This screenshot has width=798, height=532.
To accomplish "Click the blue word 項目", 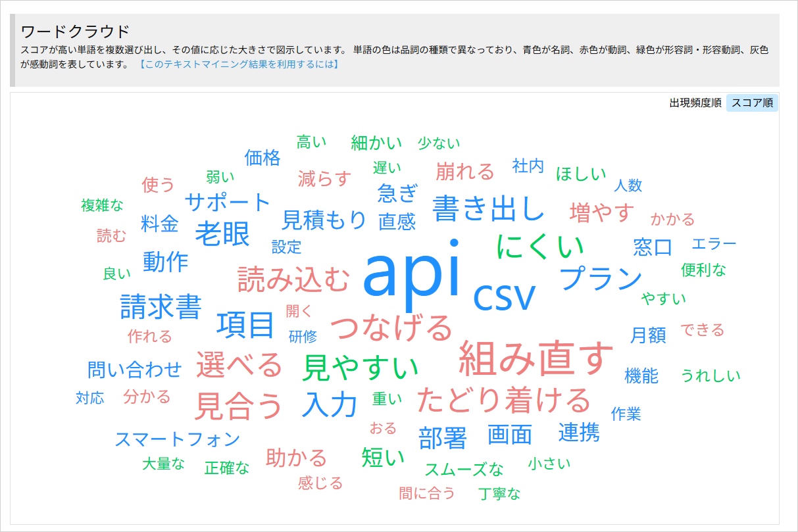I will point(245,324).
